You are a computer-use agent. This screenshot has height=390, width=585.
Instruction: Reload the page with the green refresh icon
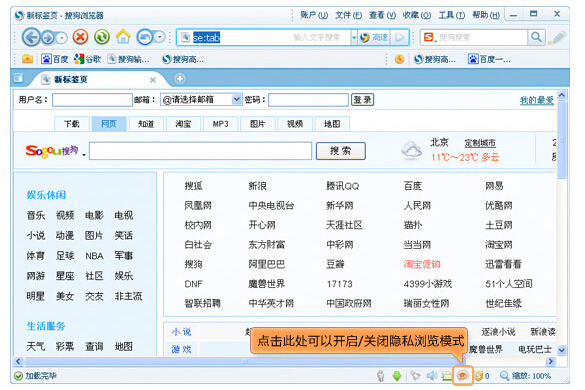coord(101,37)
